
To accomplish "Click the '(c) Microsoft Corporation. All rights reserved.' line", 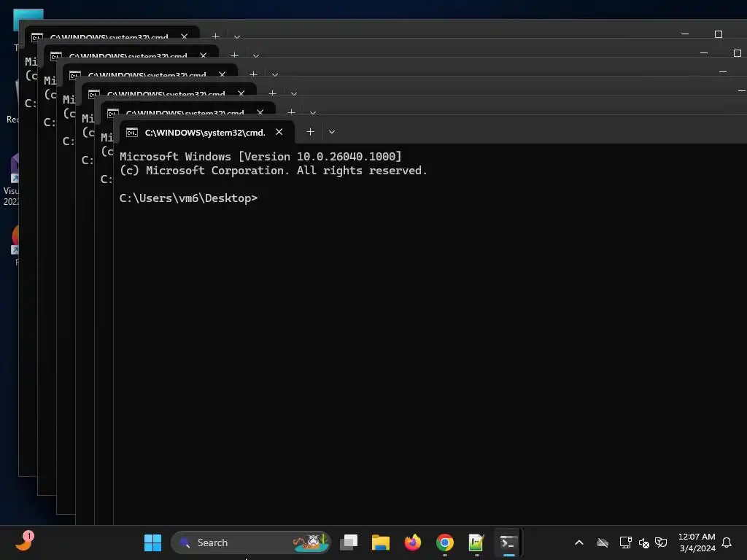I will (x=273, y=171).
